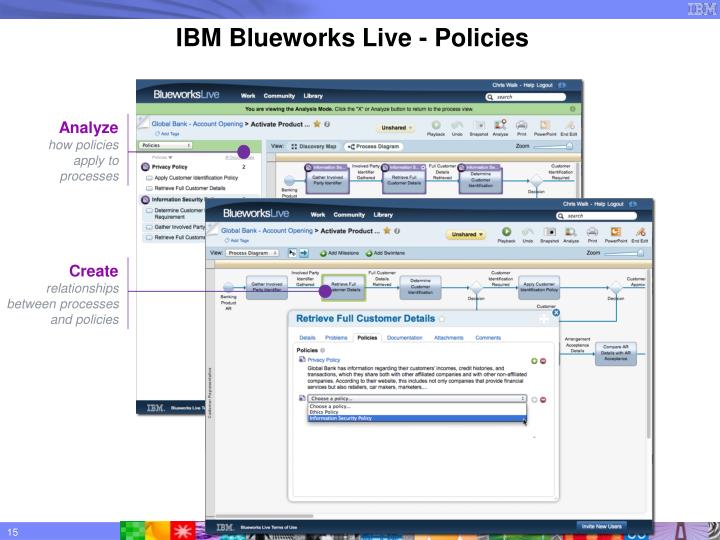Click Privacy Policy link in popup
This screenshot has height=540, width=720.
click(x=324, y=360)
